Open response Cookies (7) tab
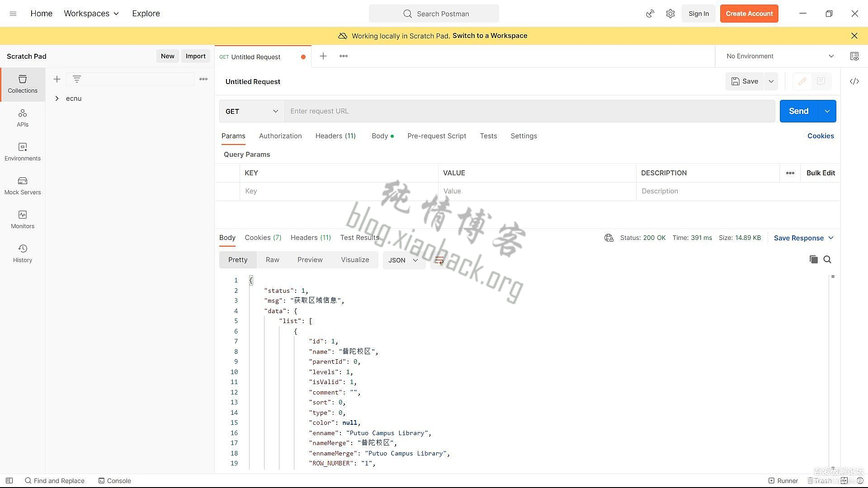The height and width of the screenshot is (488, 868). pos(263,238)
